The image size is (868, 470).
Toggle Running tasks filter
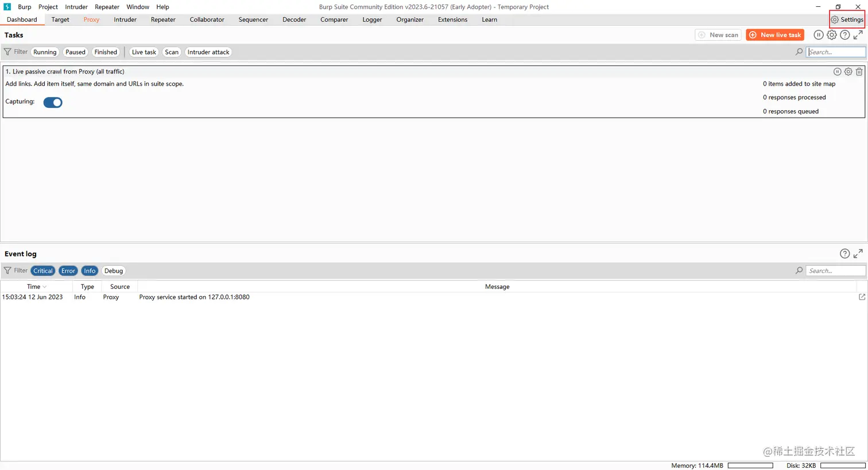[x=45, y=52]
